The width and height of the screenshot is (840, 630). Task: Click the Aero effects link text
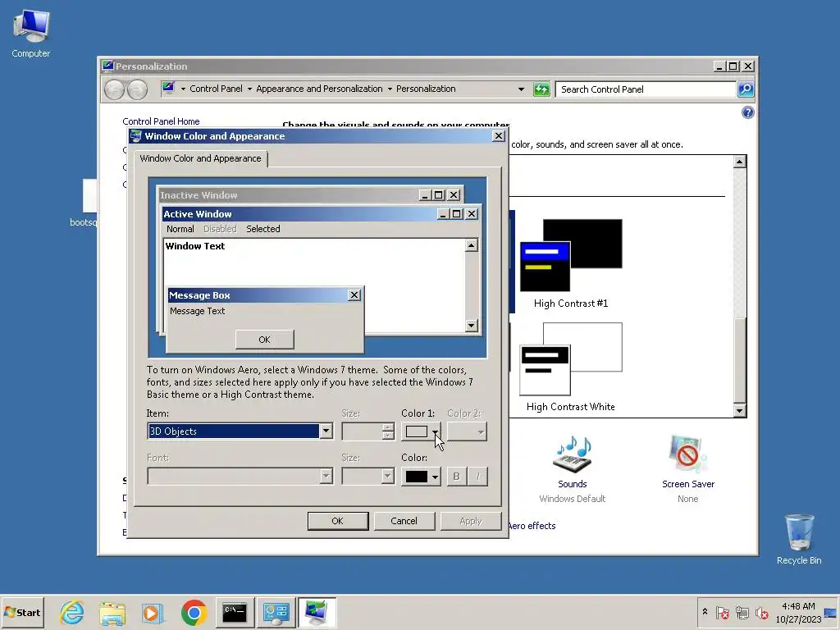click(x=532, y=526)
